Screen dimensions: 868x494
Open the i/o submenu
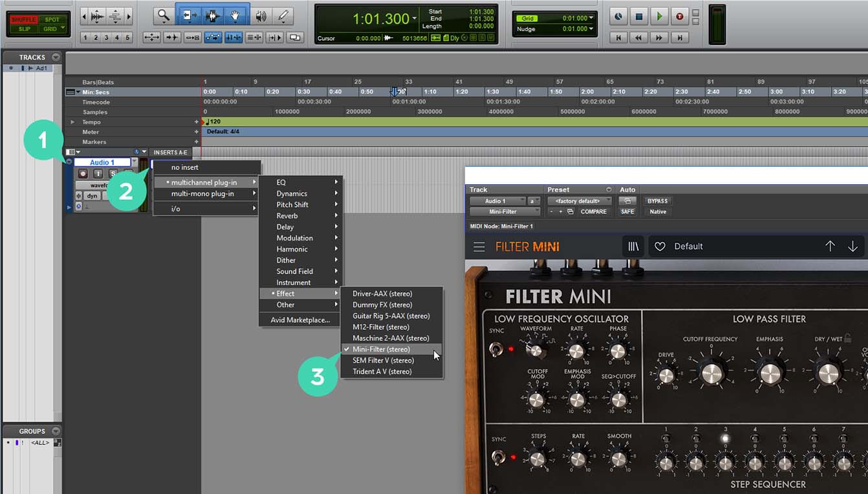click(x=206, y=209)
